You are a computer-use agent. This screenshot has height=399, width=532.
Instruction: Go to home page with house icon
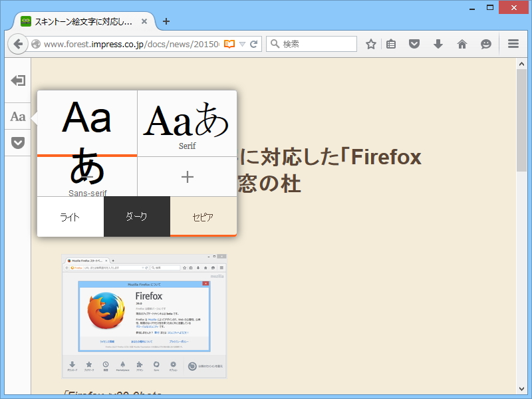coord(462,44)
